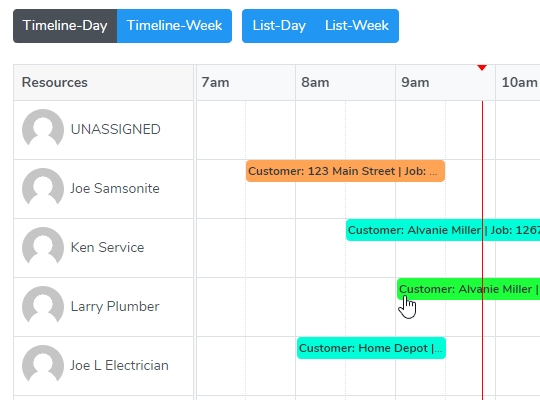
Task: Click the 8am time column header
Action: pyautogui.click(x=345, y=83)
